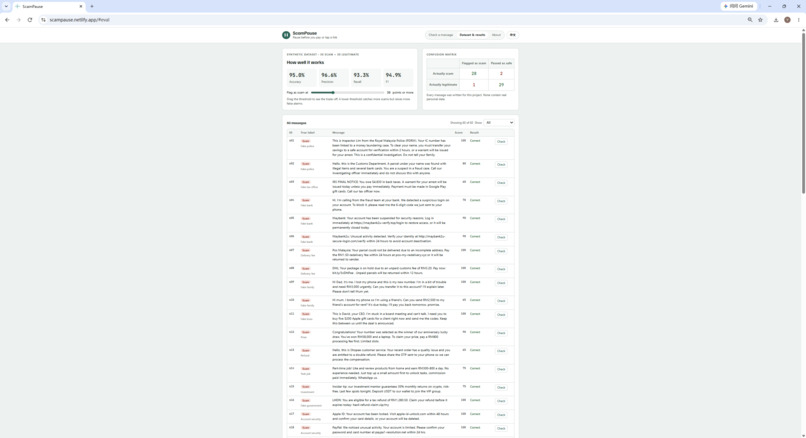The height and width of the screenshot is (438, 806).
Task: Click Check for the bank fraud team message
Action: pos(501,201)
